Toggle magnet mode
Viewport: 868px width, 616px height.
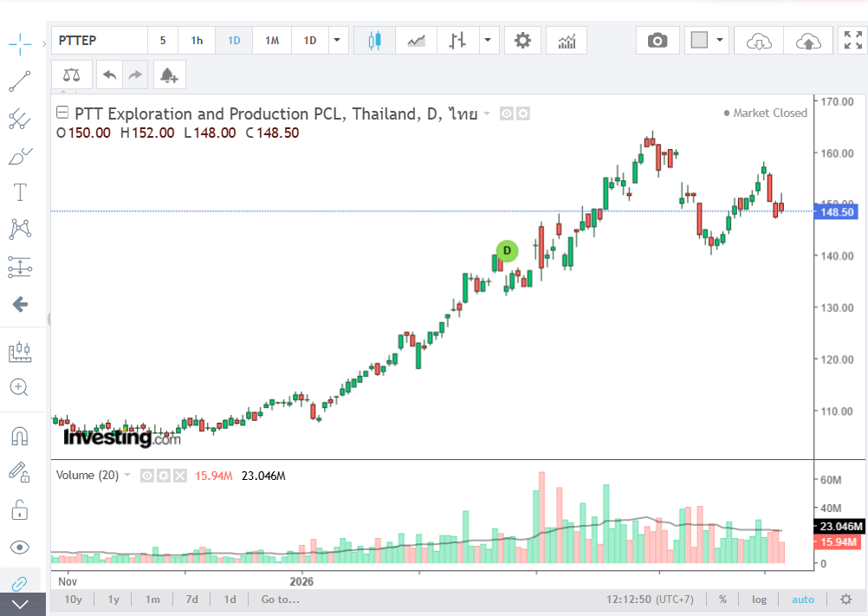click(20, 436)
